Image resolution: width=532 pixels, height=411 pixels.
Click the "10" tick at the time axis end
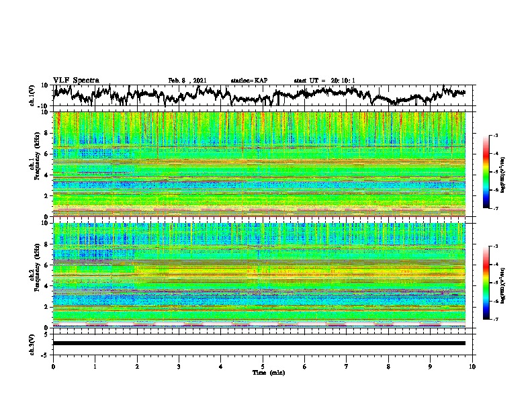tap(472, 367)
